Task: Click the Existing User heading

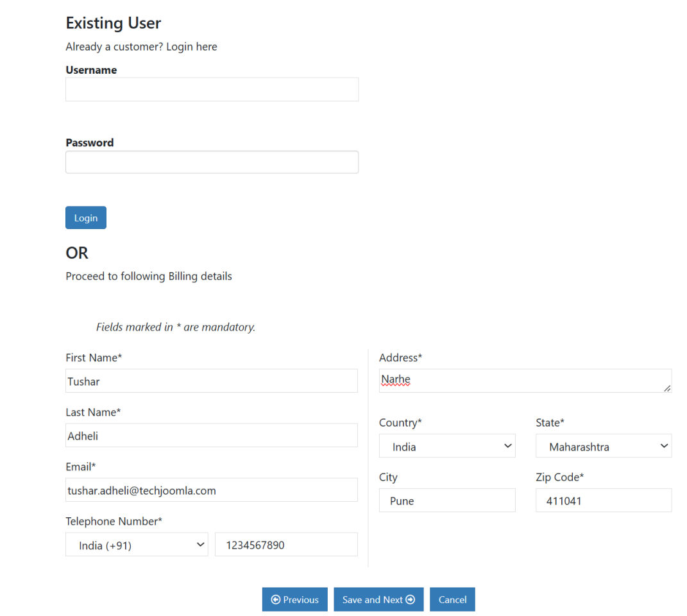Action: coord(114,23)
